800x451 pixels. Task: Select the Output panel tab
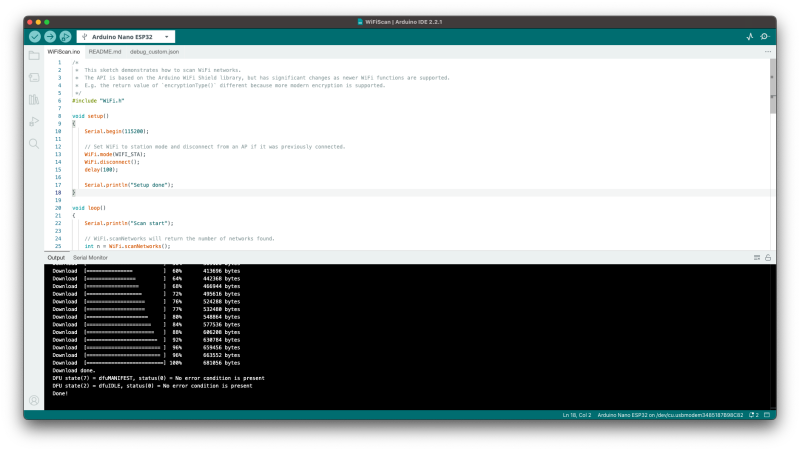56,258
